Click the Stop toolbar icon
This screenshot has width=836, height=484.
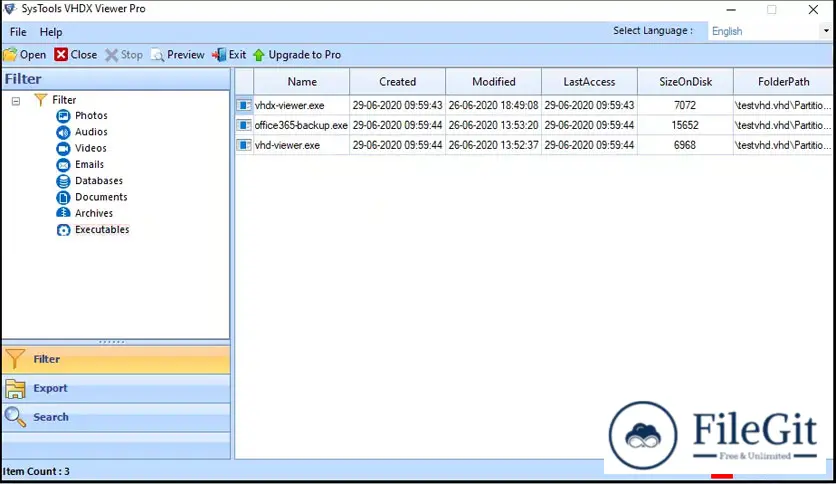[x=111, y=55]
